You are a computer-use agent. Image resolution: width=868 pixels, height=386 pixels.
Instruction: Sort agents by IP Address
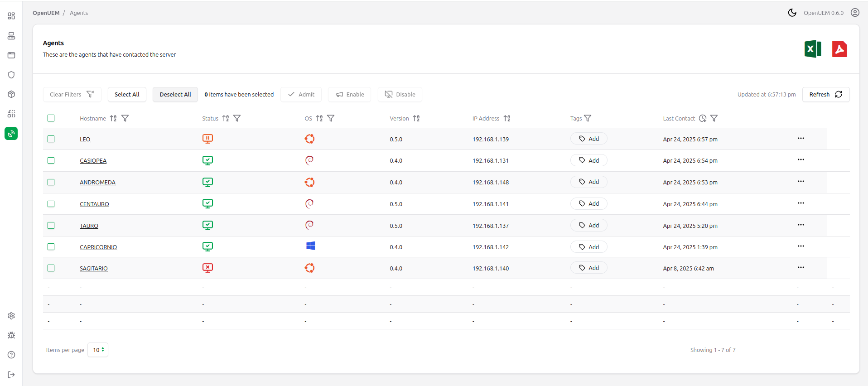tap(507, 118)
